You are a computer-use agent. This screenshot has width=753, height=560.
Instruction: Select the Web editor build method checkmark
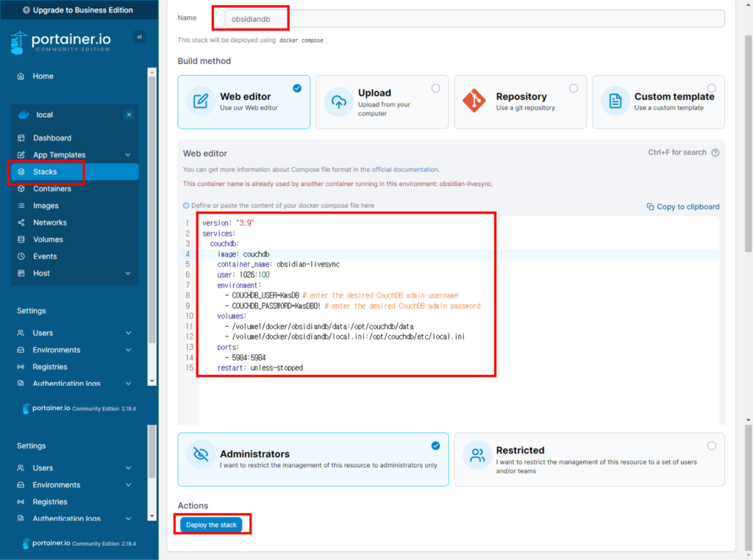click(x=297, y=88)
